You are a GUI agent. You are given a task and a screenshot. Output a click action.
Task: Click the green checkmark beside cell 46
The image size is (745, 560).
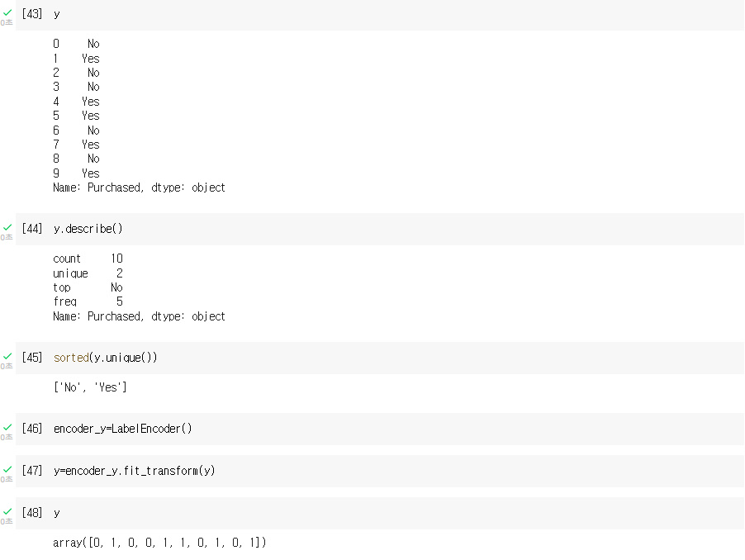[7, 428]
